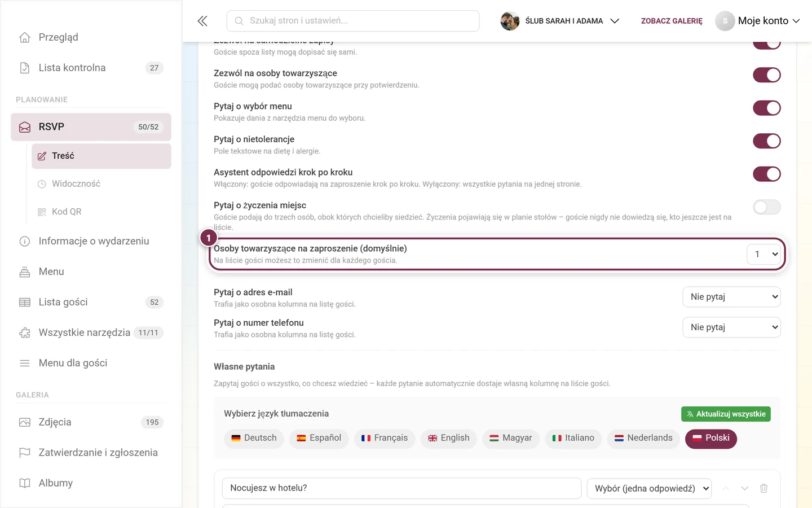
Task: Select Italiano language pill
Action: tap(573, 438)
